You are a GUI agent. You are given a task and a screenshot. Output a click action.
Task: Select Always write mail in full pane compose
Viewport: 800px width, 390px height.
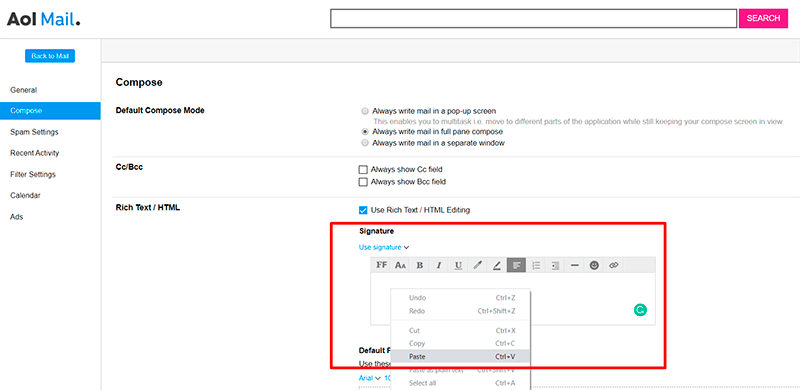(x=365, y=132)
